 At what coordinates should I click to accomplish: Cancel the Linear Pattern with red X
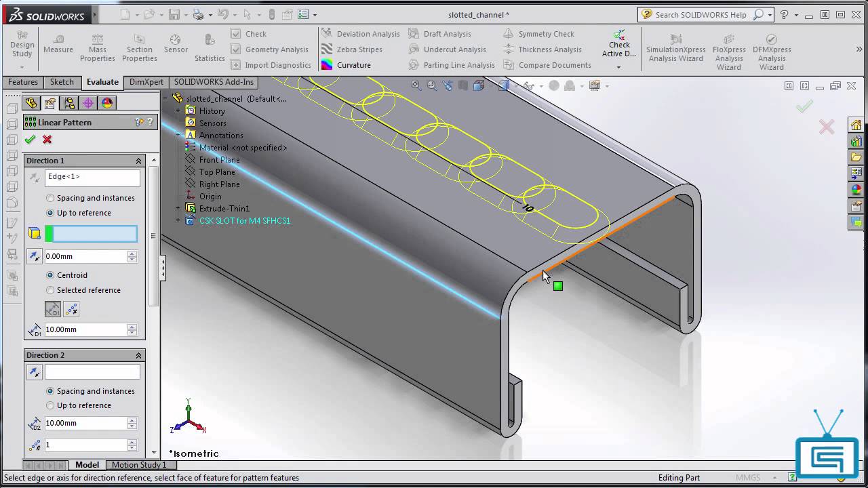pos(47,140)
